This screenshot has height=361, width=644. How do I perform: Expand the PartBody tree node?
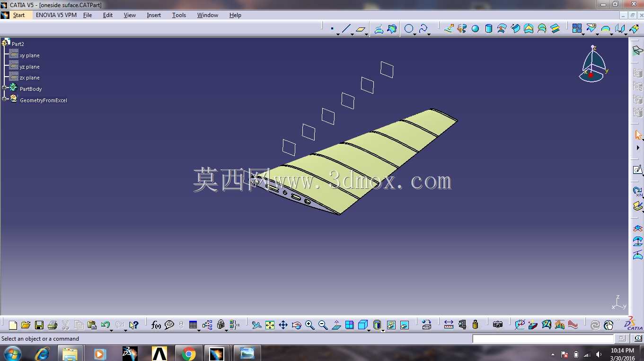[x=4, y=88]
